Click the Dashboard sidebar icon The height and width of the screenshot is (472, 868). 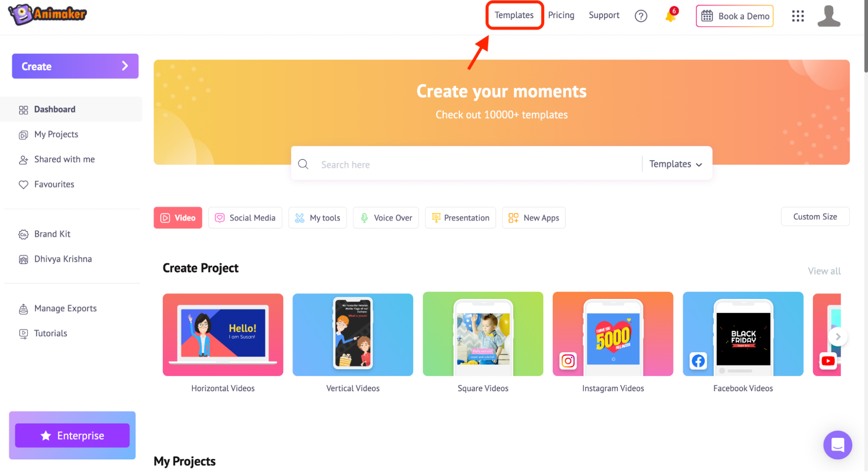pyautogui.click(x=23, y=110)
